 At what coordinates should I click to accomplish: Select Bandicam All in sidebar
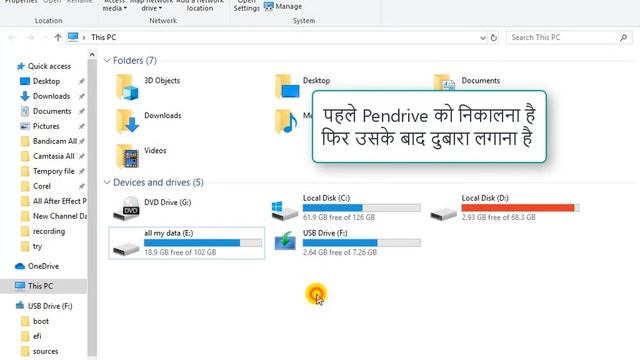[x=55, y=141]
